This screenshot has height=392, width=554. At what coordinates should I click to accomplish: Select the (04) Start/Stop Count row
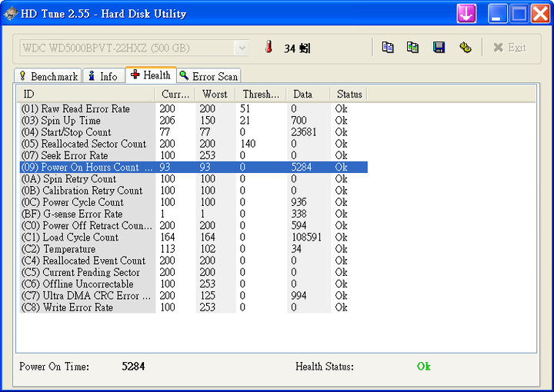pyautogui.click(x=194, y=132)
